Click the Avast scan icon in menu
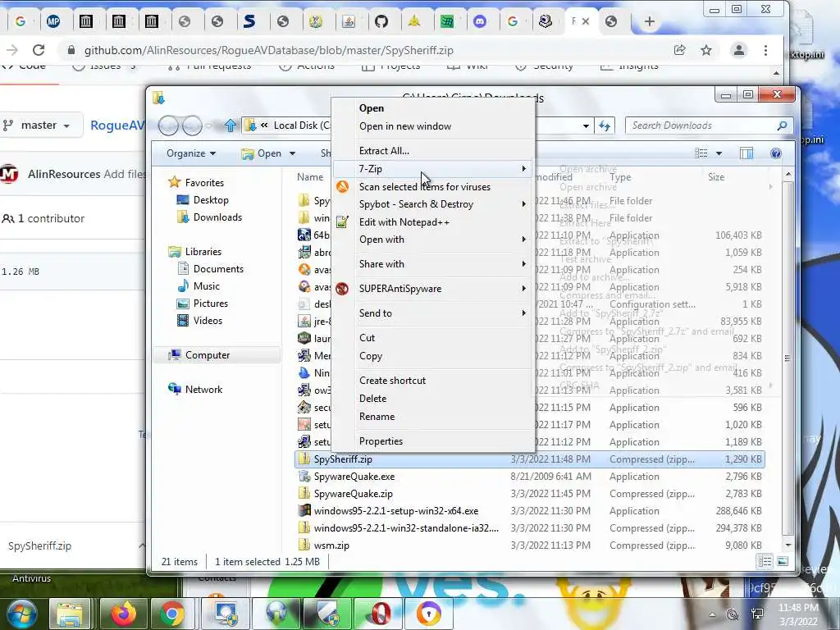 [342, 186]
